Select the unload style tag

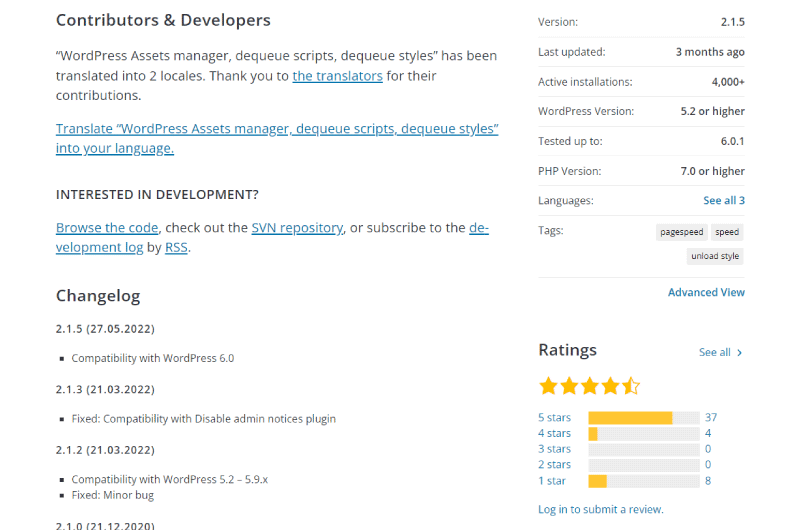point(715,256)
